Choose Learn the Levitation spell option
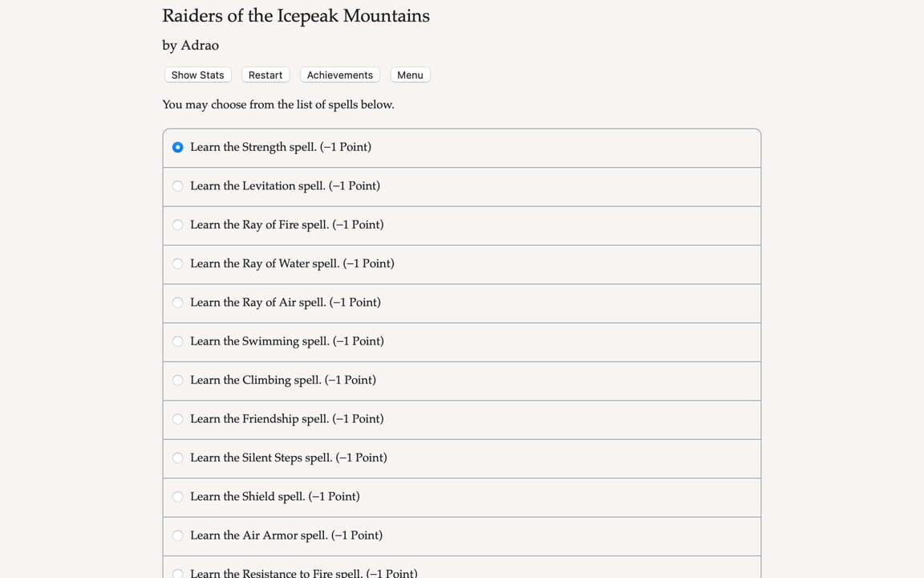Screen dimensions: 924x578 (x=177, y=185)
